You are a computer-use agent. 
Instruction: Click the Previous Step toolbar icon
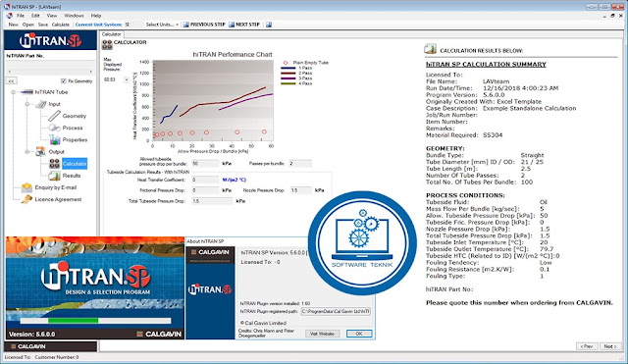tap(186, 25)
